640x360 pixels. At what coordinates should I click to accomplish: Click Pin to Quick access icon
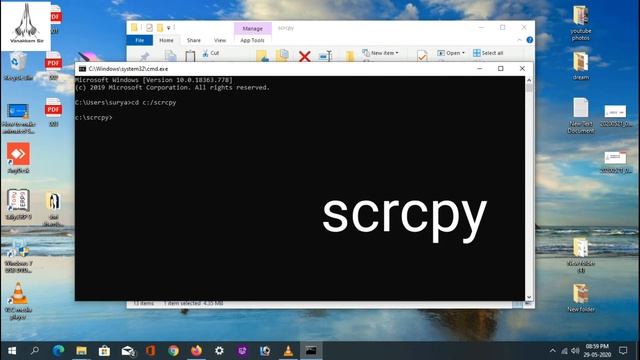coord(144,56)
